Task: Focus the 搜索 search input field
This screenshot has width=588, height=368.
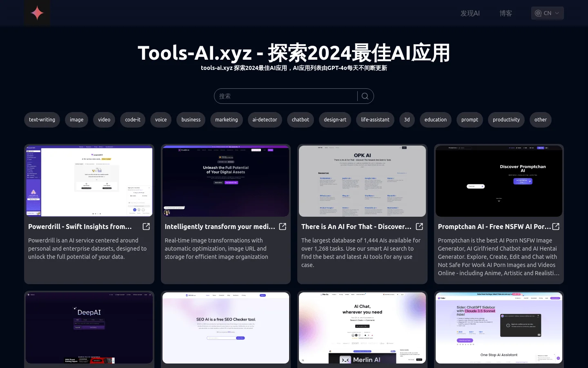Action: tap(286, 96)
